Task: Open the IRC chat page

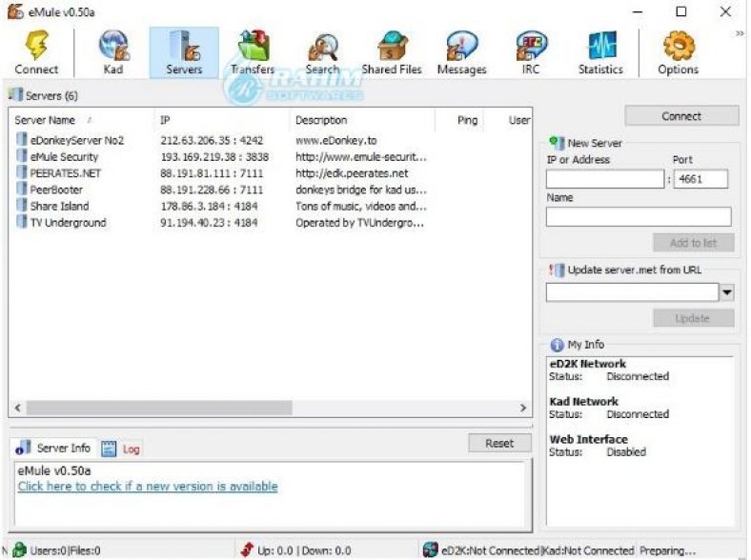Action: point(531,52)
